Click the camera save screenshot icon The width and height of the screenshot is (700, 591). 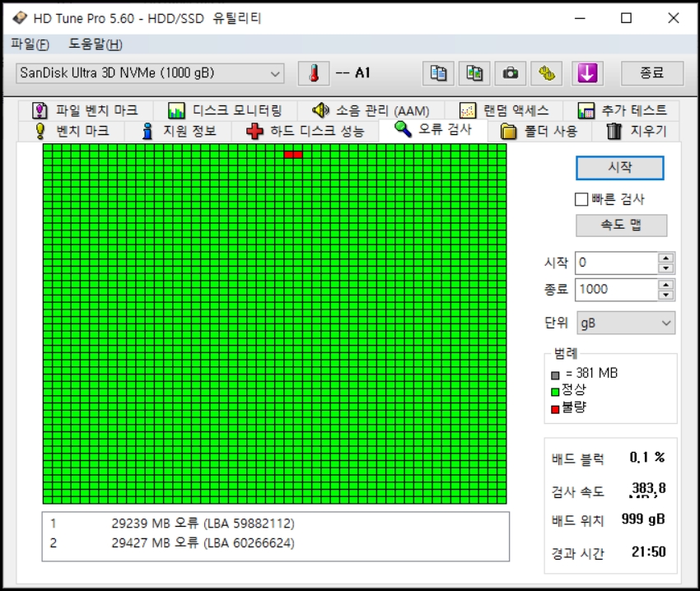[511, 73]
